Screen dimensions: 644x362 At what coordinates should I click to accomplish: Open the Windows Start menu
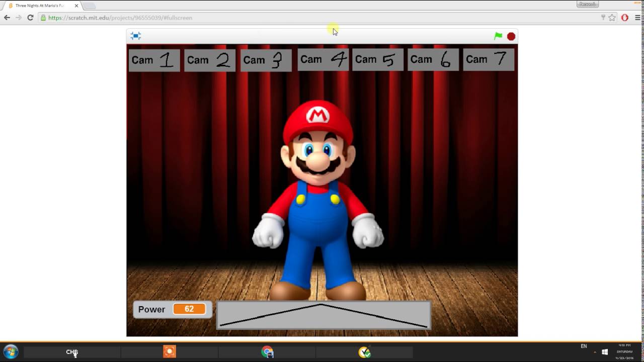pyautogui.click(x=11, y=352)
